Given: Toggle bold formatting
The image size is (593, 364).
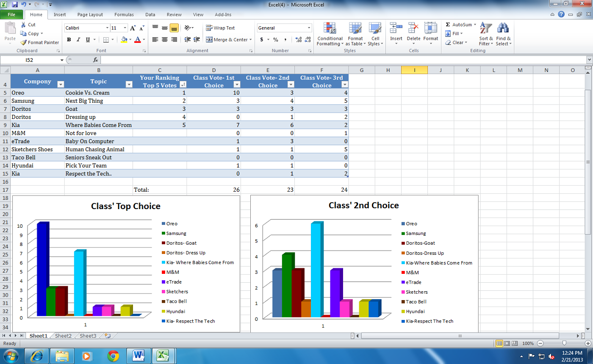Looking at the screenshot, I should [69, 40].
